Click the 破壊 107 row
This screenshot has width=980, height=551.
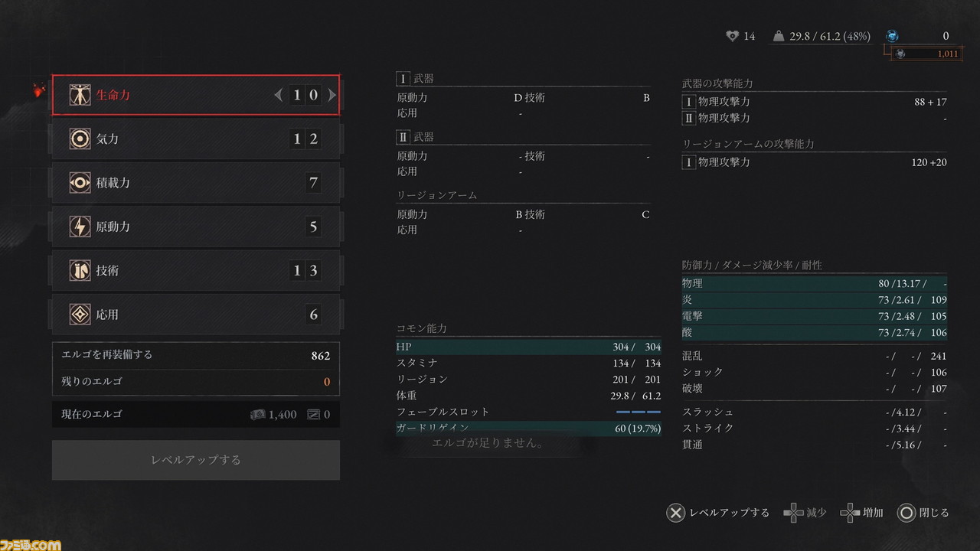815,388
